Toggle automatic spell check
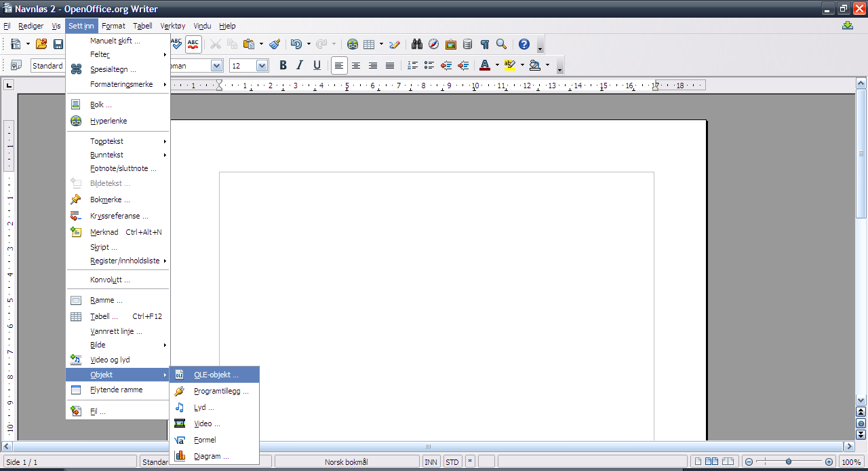Screen dimensions: 868x471 click(x=193, y=44)
